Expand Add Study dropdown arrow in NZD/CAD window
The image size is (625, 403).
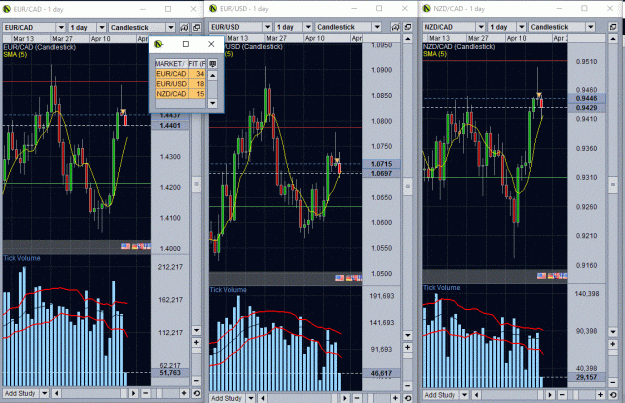464,395
